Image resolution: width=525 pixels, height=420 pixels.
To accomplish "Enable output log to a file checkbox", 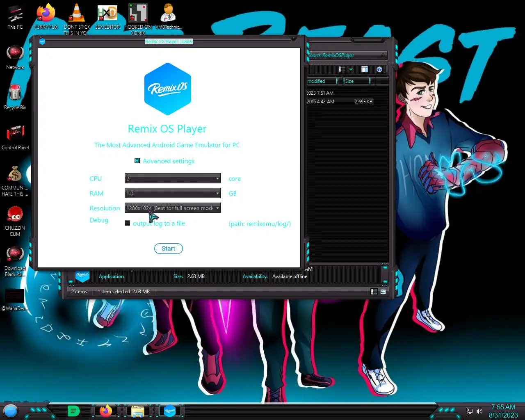I will coord(128,223).
